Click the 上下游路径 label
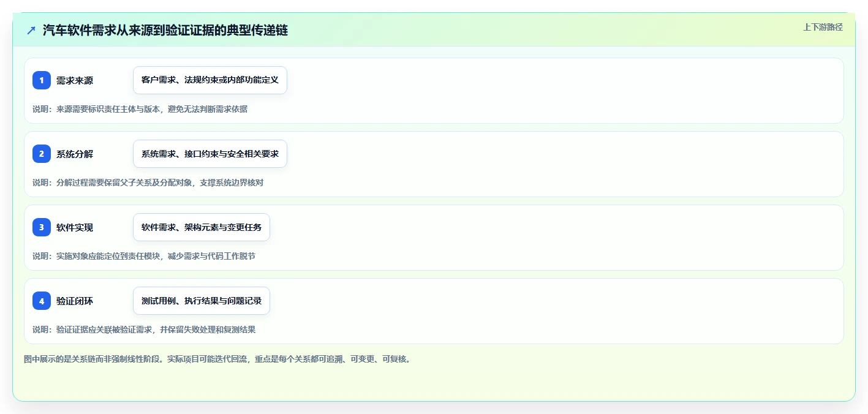Screen dimensions: 868x414 click(x=823, y=27)
